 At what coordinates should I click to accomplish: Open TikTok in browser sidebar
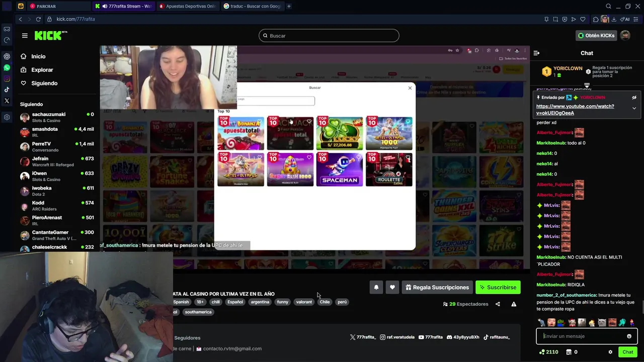point(7,89)
